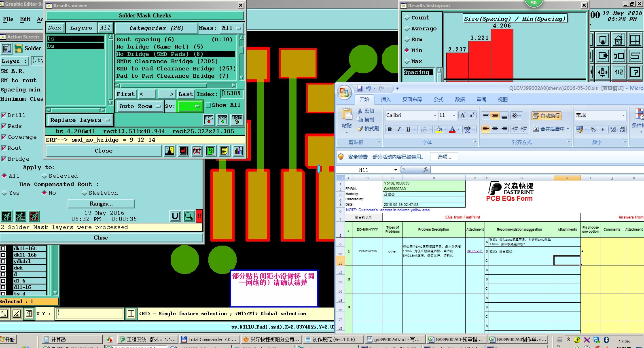Image resolution: width=644 pixels, height=348 pixels.
Task: Toggle the Rout checkbox
Action: pos(4,148)
